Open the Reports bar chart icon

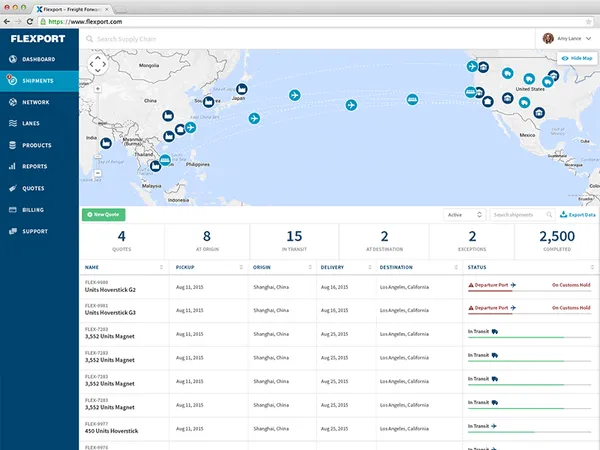point(13,166)
